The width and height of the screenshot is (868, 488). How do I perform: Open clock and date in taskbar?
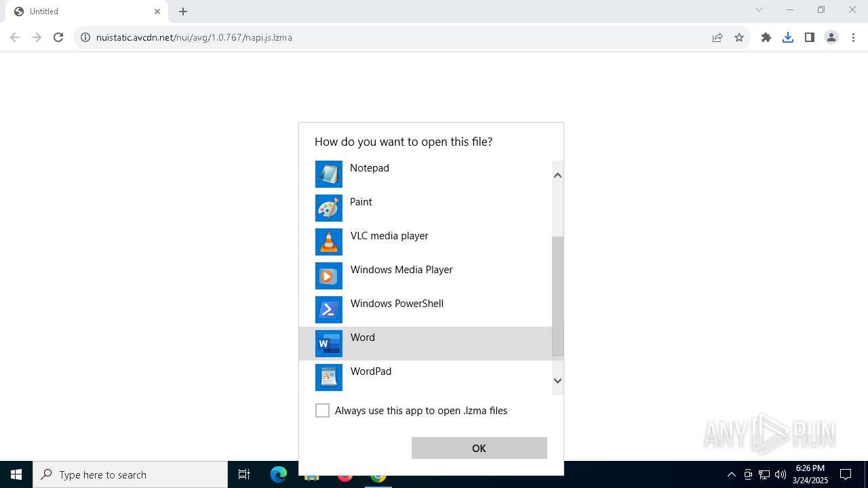pos(810,474)
